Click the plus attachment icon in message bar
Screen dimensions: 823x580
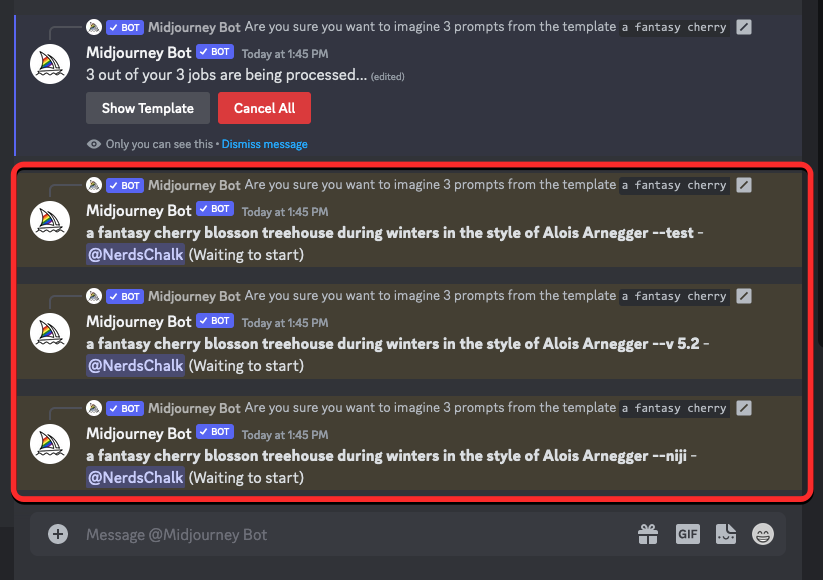coord(58,534)
